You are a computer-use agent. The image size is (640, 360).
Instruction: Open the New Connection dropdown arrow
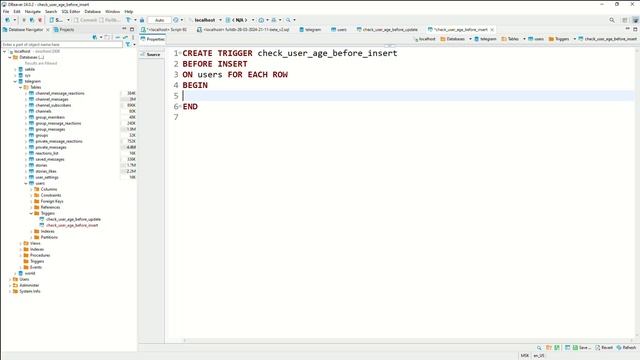coord(15,20)
